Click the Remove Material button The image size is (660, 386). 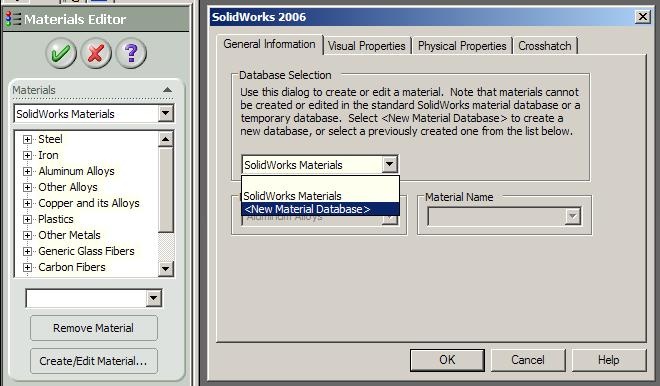(x=93, y=328)
